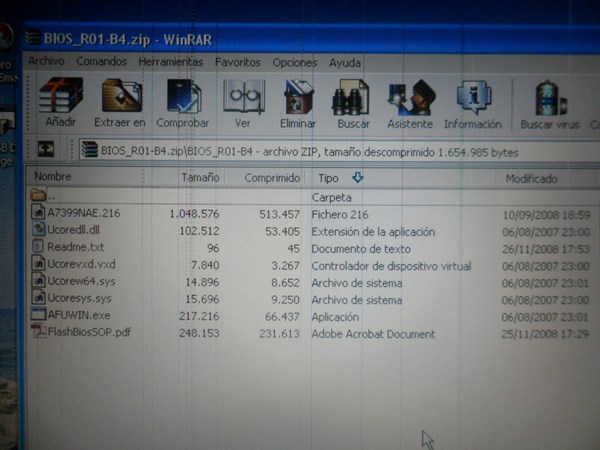Click the date 26/11/2008 17:53
Screen dimensions: 600x450
pyautogui.click(x=546, y=249)
